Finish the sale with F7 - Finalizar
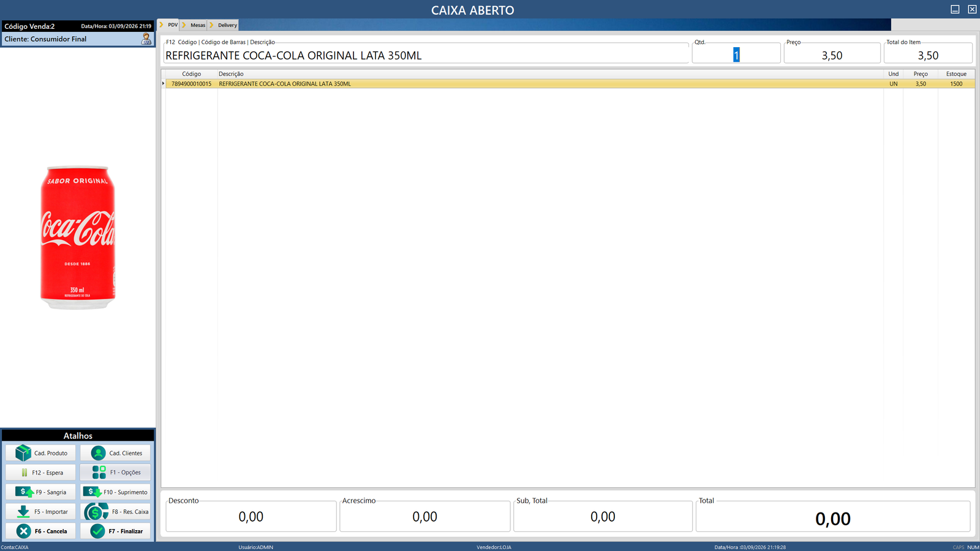 click(x=116, y=531)
